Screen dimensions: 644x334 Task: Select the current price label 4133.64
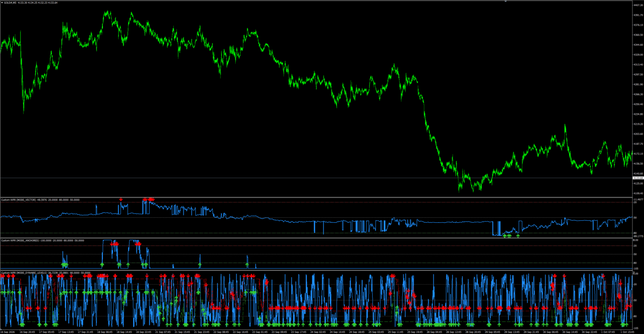click(638, 178)
